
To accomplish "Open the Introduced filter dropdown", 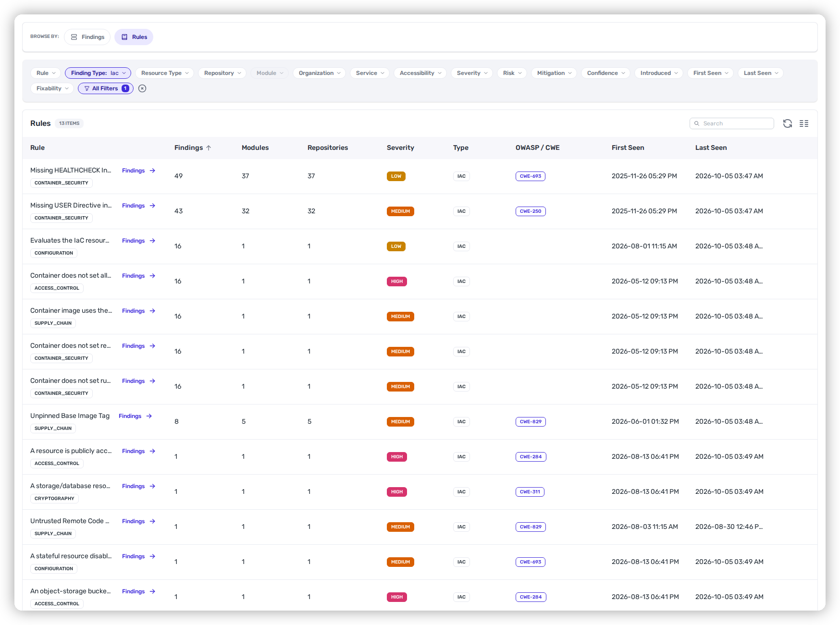I will coord(658,73).
